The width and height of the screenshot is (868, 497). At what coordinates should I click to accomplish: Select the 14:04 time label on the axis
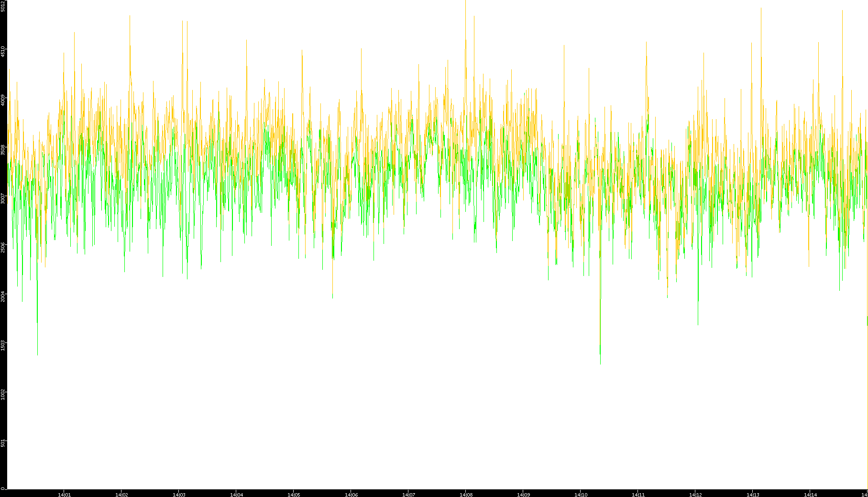tap(236, 495)
